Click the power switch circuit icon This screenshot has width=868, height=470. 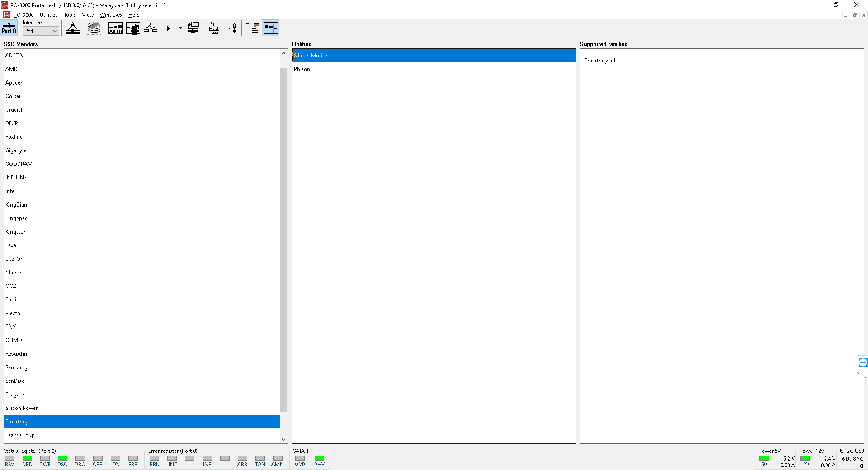point(231,28)
